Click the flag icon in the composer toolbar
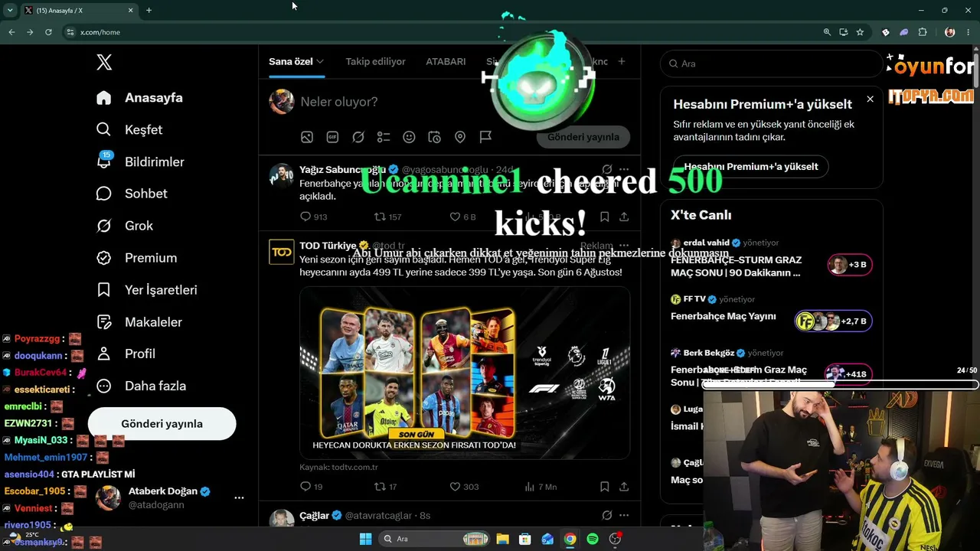The image size is (980, 551). coord(485,137)
